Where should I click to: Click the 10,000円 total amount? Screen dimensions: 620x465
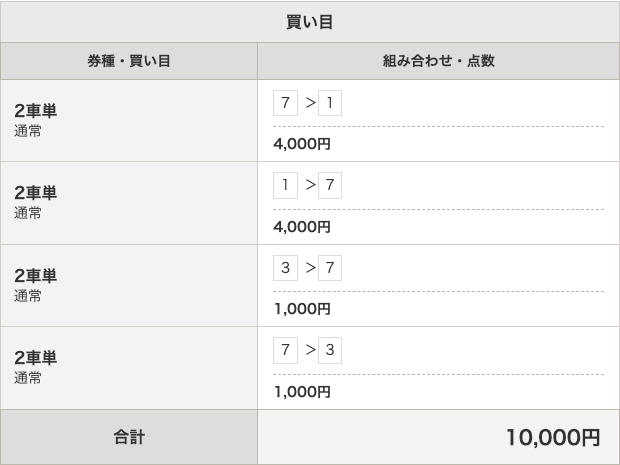(x=553, y=437)
